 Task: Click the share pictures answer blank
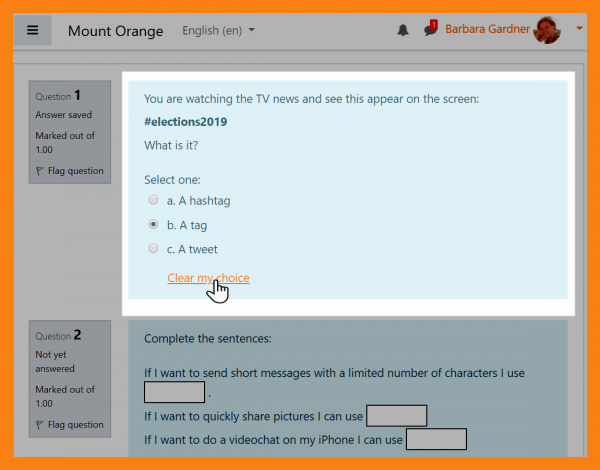point(396,416)
